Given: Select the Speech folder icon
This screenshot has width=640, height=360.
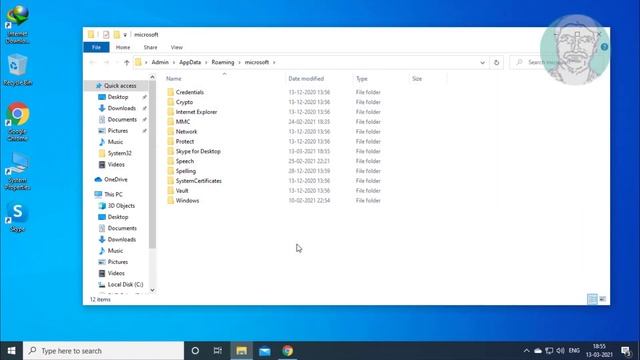Looking at the screenshot, I should click(171, 161).
